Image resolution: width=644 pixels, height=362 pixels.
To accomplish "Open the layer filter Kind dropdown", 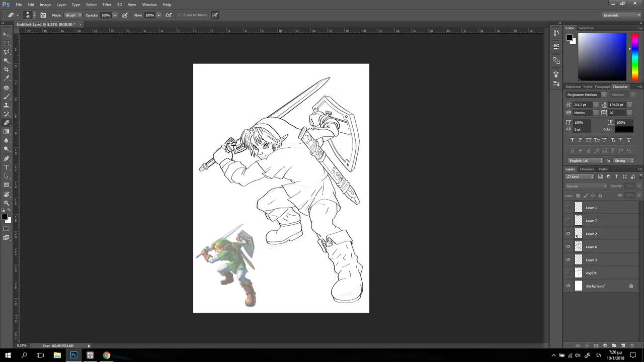I will coord(580,176).
